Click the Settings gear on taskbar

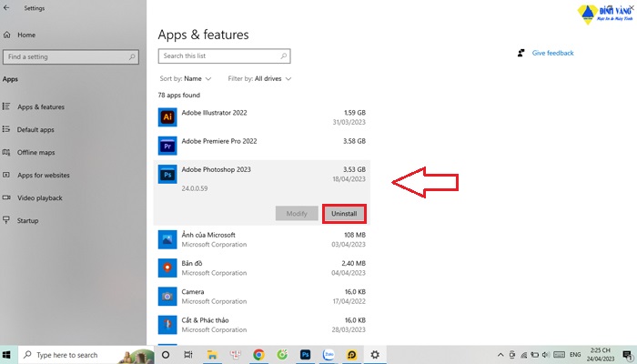tap(375, 355)
